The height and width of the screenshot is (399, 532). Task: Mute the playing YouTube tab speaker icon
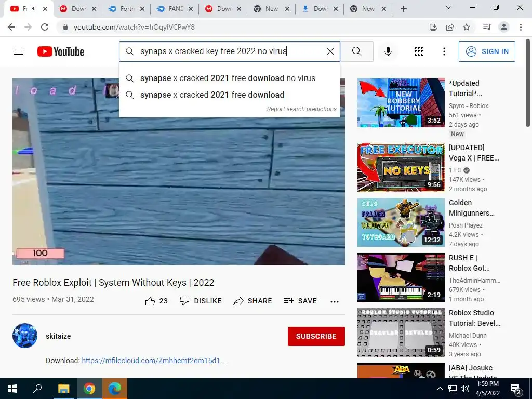click(x=34, y=9)
